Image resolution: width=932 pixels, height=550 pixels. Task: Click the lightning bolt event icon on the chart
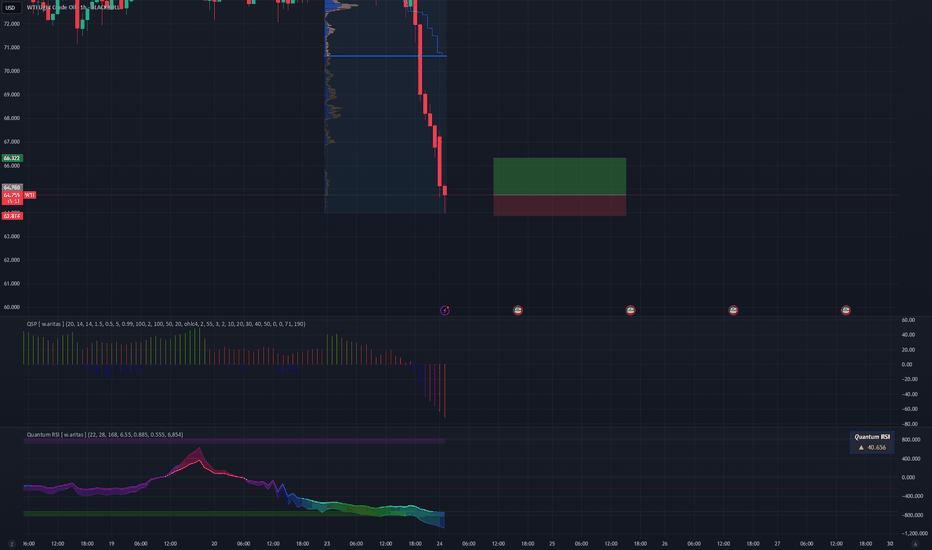[445, 310]
